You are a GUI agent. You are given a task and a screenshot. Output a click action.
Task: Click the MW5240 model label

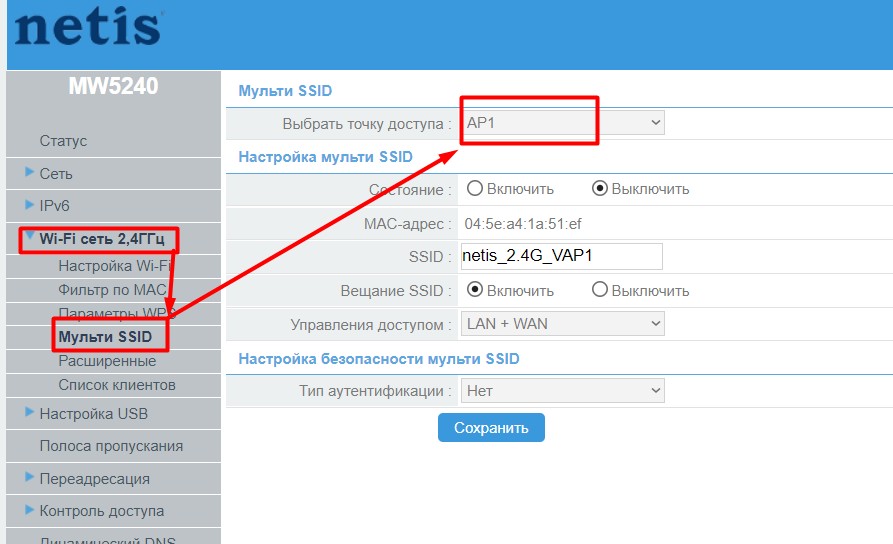pyautogui.click(x=113, y=86)
